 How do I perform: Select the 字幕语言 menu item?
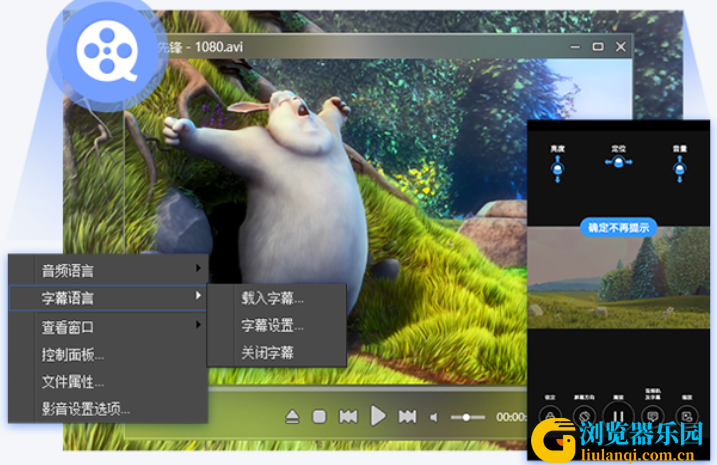click(108, 298)
